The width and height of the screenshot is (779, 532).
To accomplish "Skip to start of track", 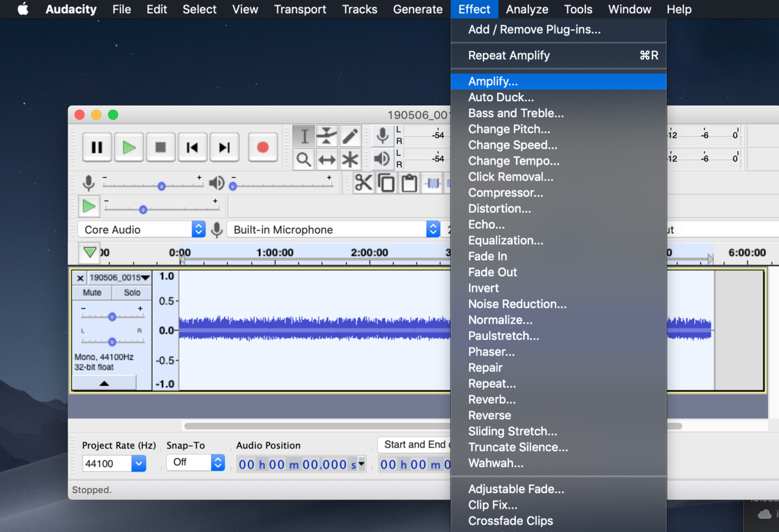I will click(x=192, y=147).
